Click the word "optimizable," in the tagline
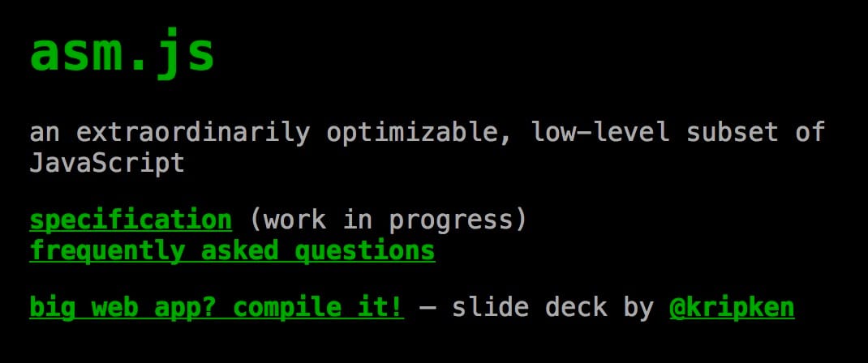 [x=419, y=134]
